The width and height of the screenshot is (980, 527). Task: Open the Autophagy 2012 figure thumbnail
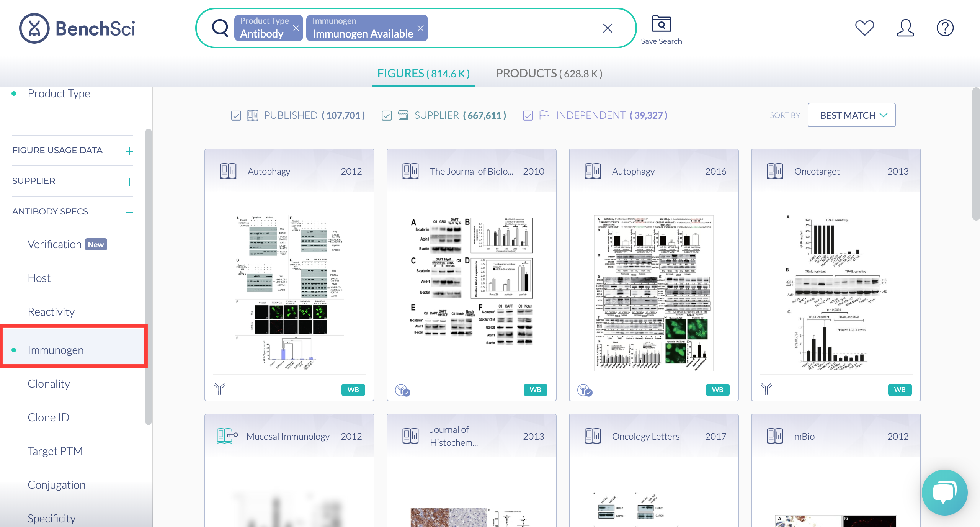[x=289, y=293]
